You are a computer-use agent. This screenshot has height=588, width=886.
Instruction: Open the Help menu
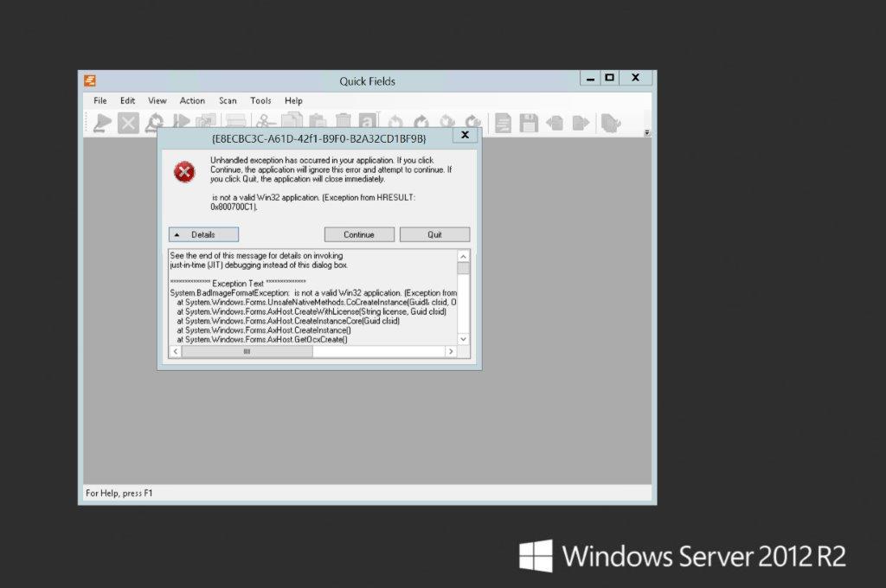[x=293, y=100]
